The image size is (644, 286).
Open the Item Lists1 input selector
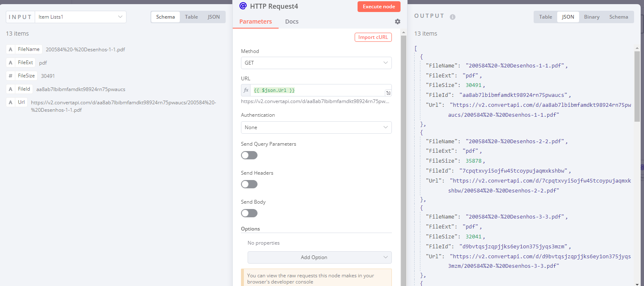point(81,17)
